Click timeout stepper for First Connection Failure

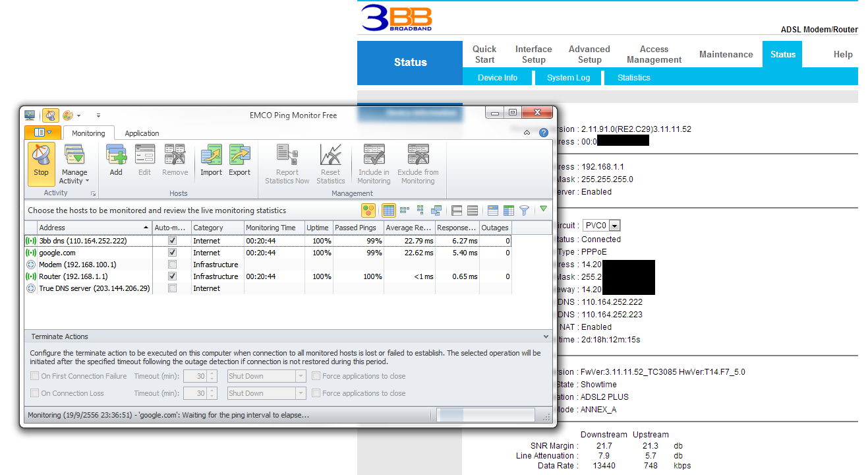click(x=212, y=376)
